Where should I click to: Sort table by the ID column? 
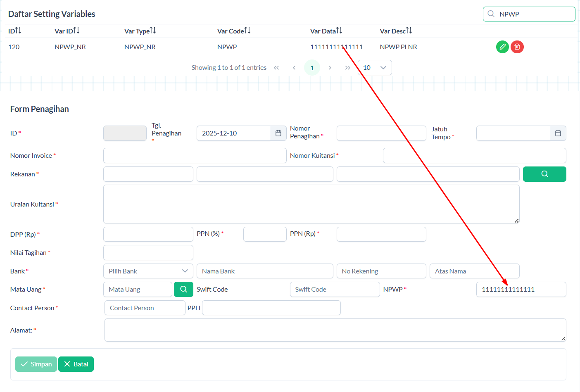(x=19, y=31)
